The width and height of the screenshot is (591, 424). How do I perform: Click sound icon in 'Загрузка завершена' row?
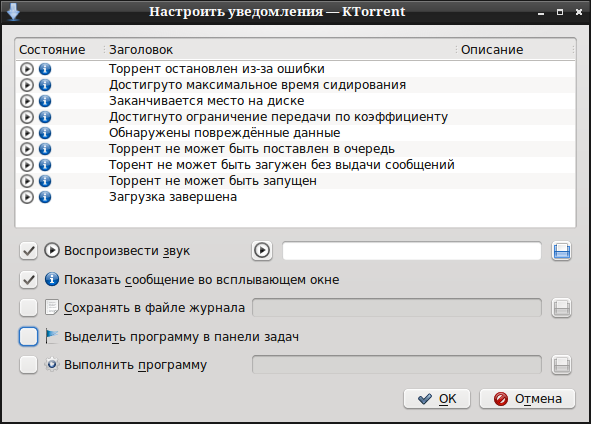(x=27, y=197)
